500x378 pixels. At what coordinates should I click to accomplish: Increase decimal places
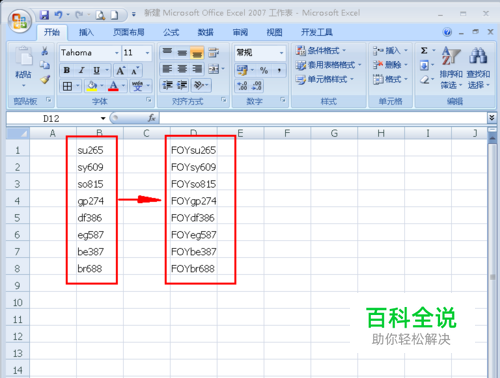tap(242, 86)
